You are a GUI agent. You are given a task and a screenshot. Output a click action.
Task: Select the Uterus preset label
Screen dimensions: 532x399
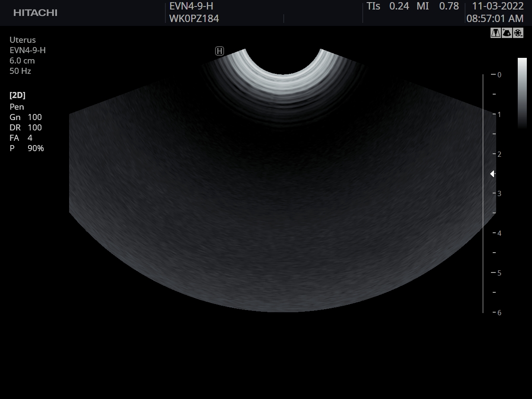pyautogui.click(x=22, y=40)
